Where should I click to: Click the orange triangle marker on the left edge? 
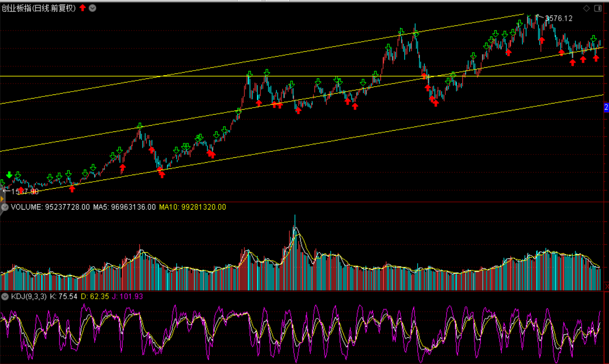[2, 199]
